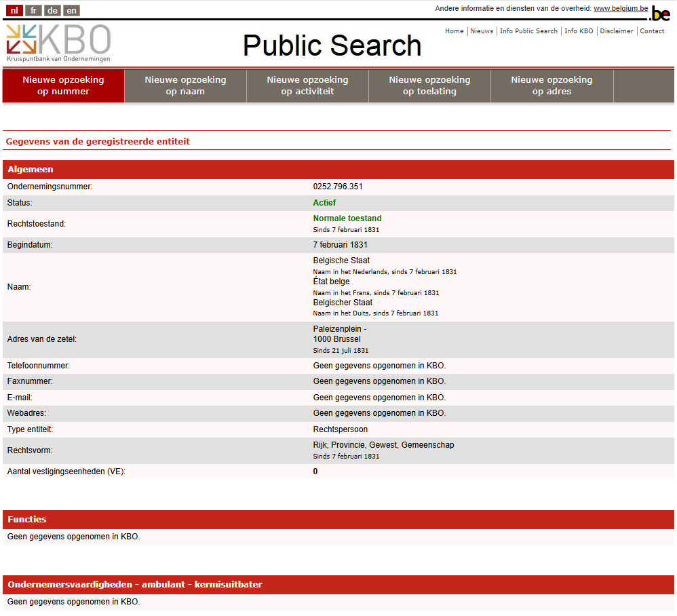Screen dimensions: 677x616
Task: Open the Disclaimer link
Action: (x=616, y=31)
